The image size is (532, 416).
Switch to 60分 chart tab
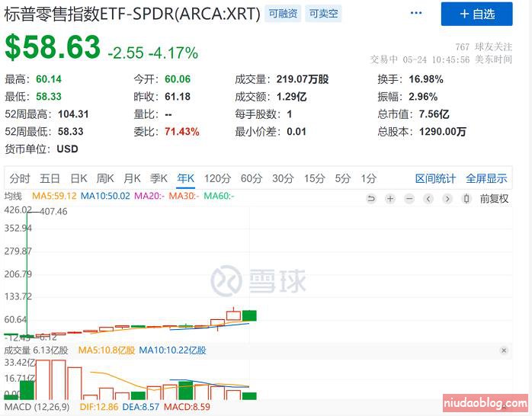click(x=252, y=178)
